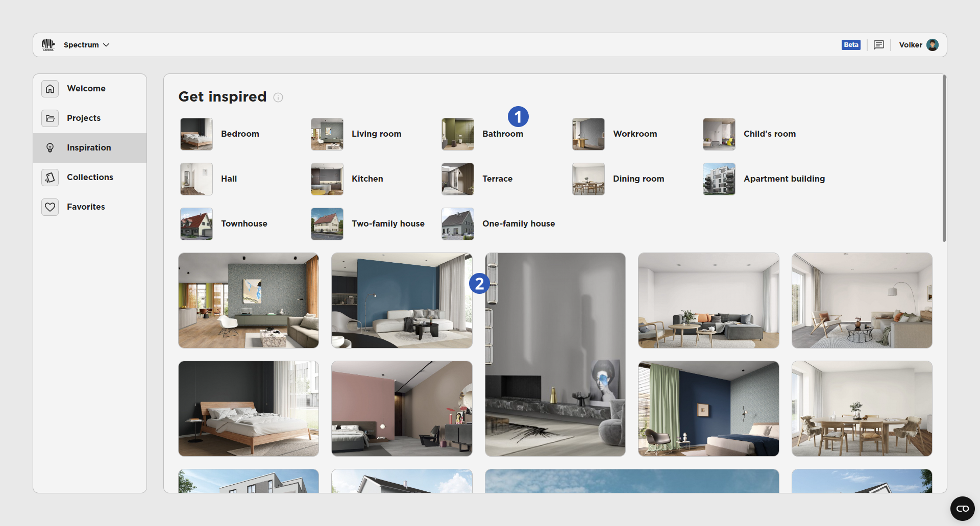The width and height of the screenshot is (980, 526).
Task: Open Favorites from the sidebar
Action: pos(86,207)
